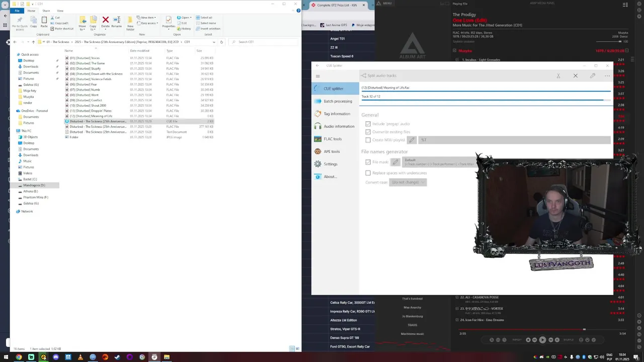Open the File tab in Explorer
This screenshot has width=644, height=362.
pos(17,11)
